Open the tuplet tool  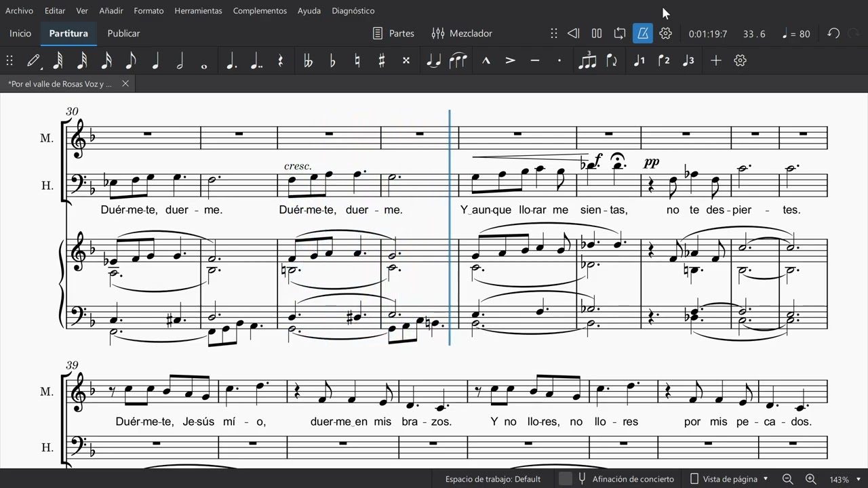coord(587,60)
